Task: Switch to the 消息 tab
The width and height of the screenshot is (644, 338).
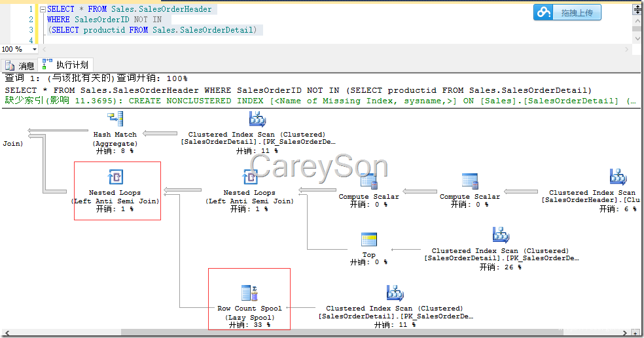Action: 20,65
